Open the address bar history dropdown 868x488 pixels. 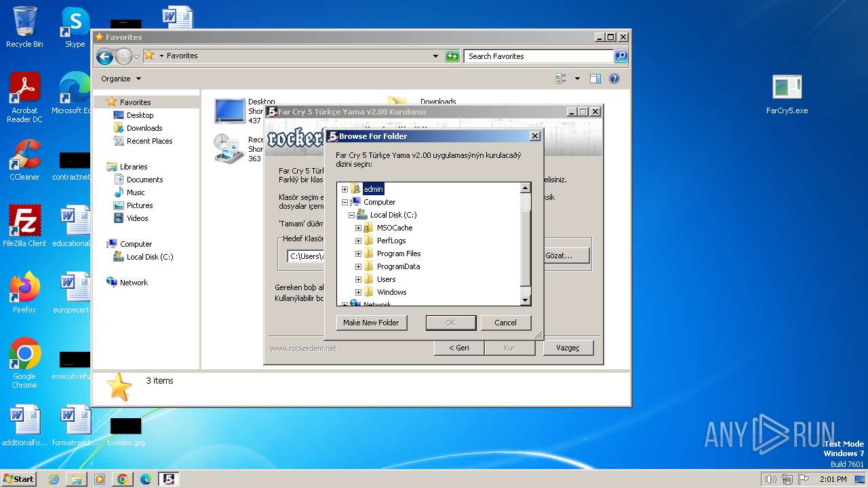(x=435, y=56)
